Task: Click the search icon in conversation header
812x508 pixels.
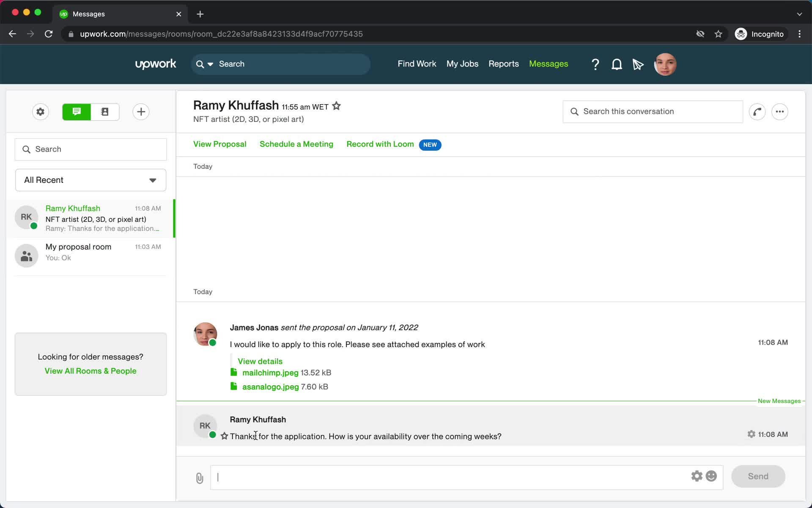Action: [x=575, y=111]
